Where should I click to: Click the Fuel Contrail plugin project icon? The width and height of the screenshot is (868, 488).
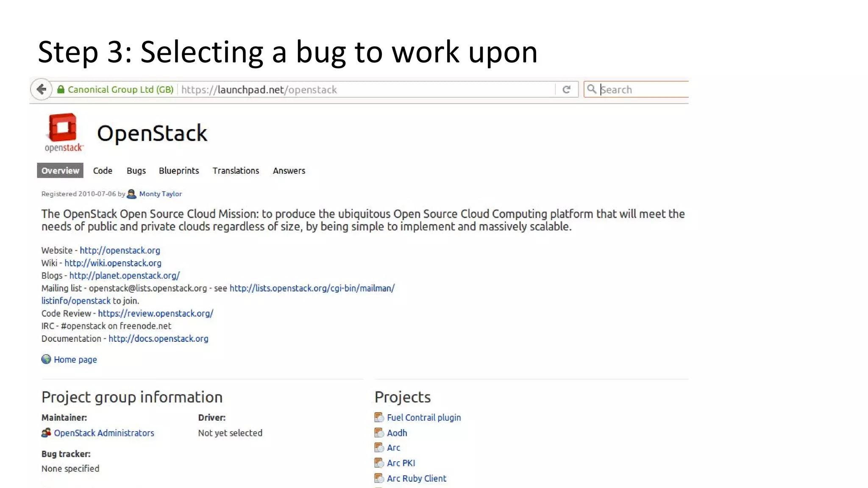pyautogui.click(x=379, y=418)
